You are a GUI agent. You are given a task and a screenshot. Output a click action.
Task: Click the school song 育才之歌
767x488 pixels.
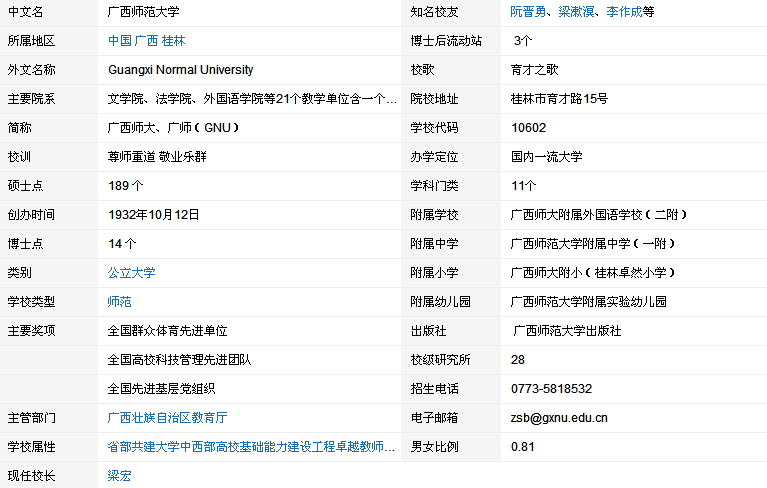[x=535, y=70]
